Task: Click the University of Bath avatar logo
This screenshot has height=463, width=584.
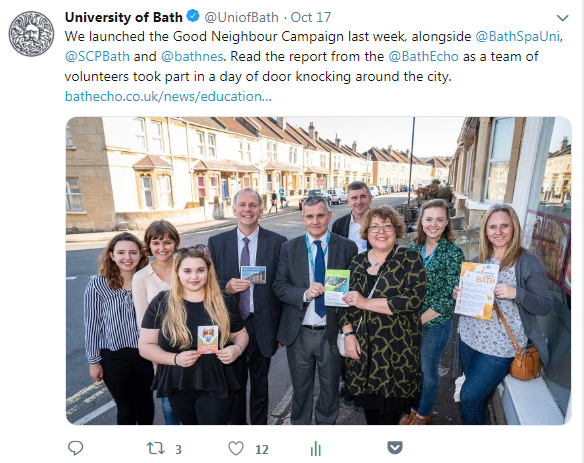Action: pos(31,34)
